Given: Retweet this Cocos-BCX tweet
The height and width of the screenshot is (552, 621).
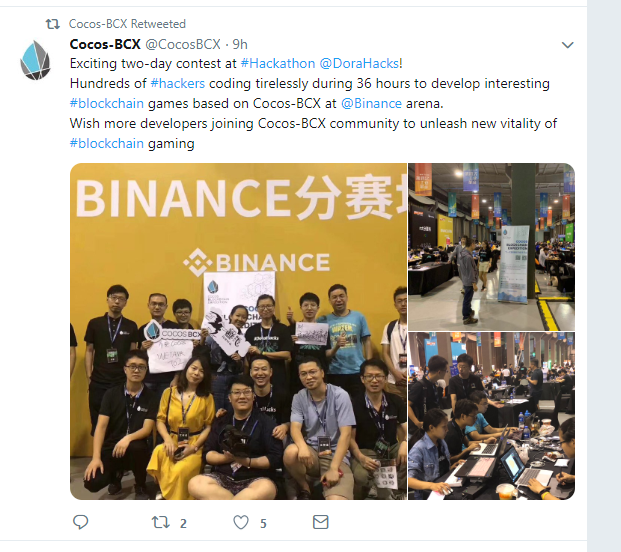Looking at the screenshot, I should (161, 522).
